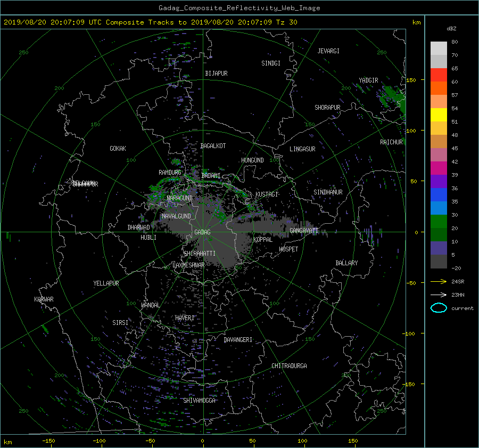This screenshot has width=479, height=448.
Task: Click the CHITRADURGA city label
Action: [289, 366]
